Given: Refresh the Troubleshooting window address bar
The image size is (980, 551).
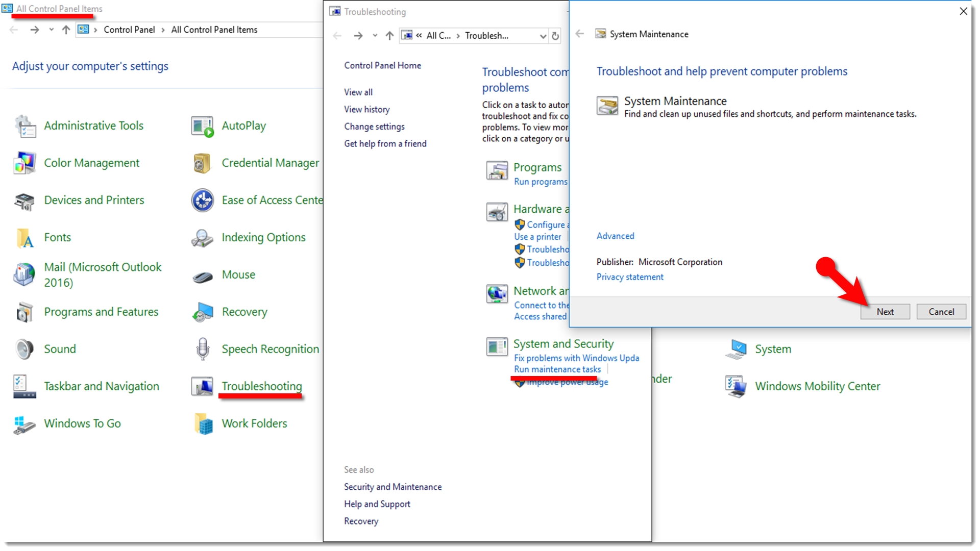Looking at the screenshot, I should [x=555, y=36].
